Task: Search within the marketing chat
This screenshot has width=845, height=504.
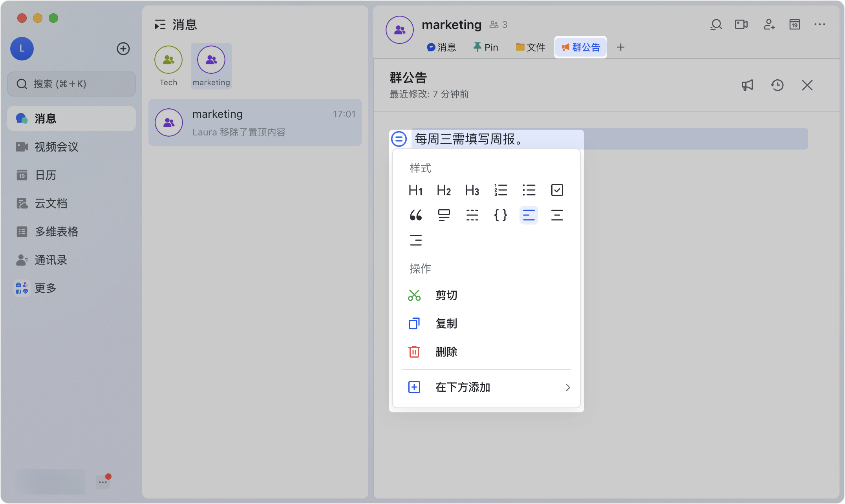Action: [x=716, y=25]
